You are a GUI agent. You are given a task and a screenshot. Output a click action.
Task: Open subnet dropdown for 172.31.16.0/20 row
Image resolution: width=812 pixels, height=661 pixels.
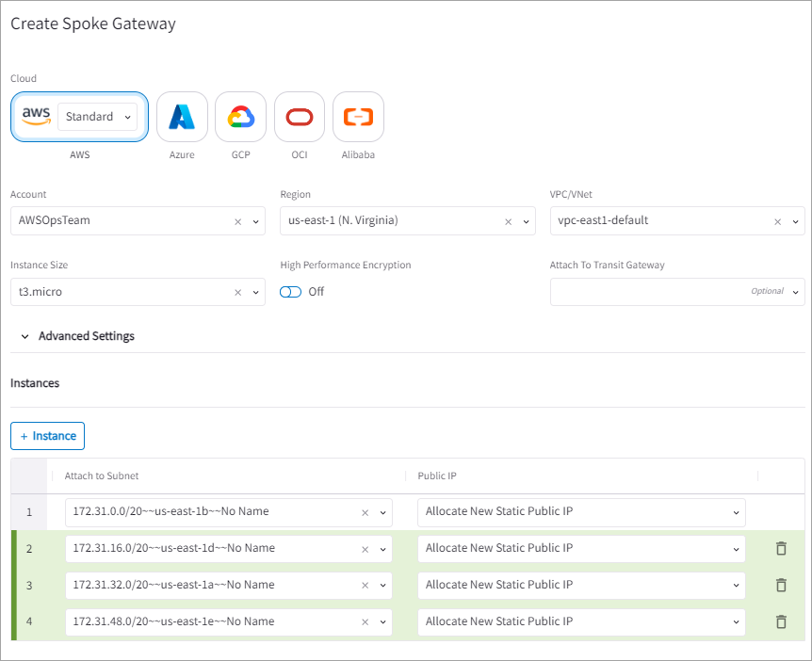click(x=382, y=549)
